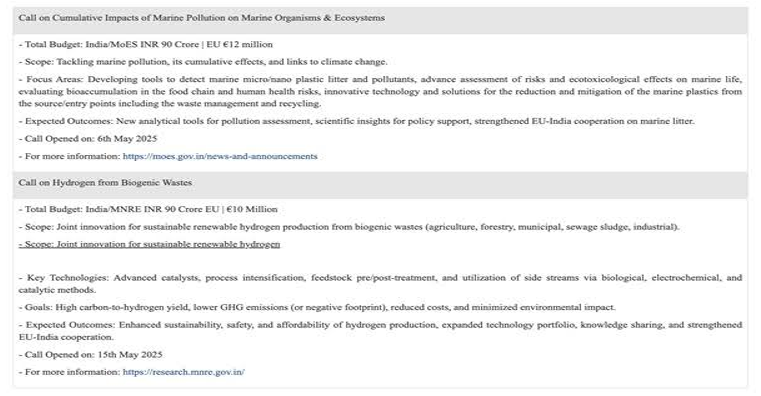Click the first For more information label
Viewport: 761px width, 396px height.
click(x=70, y=156)
